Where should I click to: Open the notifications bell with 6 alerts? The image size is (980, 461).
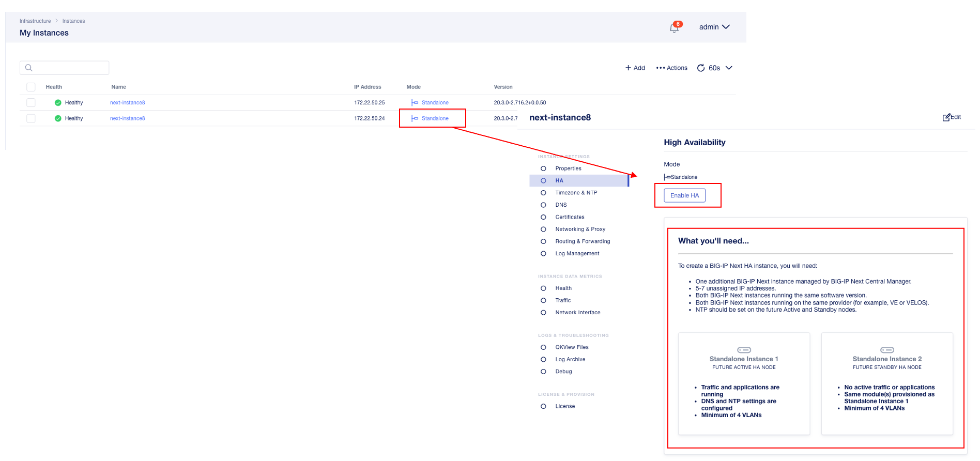[675, 27]
